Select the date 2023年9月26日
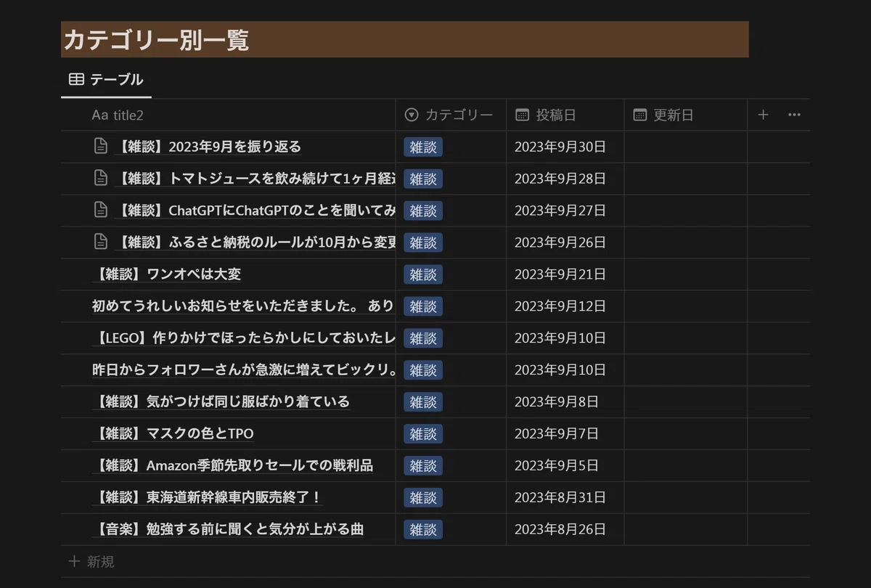Image resolution: width=871 pixels, height=588 pixels. tap(560, 242)
